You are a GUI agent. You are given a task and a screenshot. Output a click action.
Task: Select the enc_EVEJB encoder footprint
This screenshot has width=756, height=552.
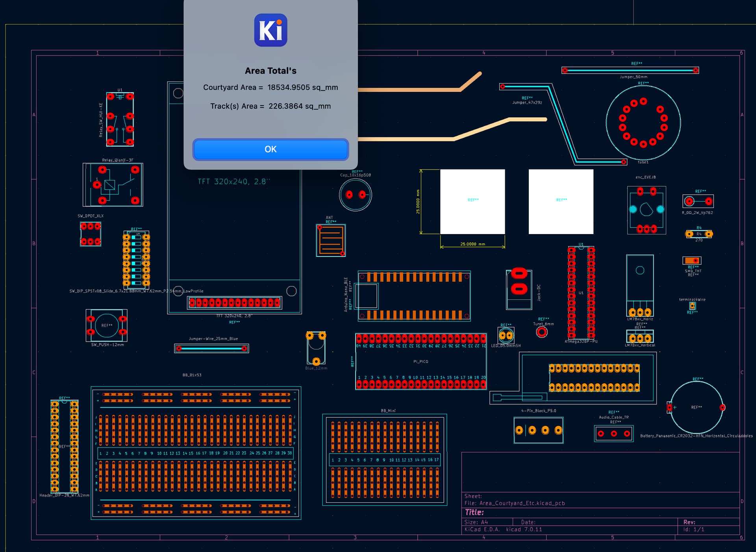click(646, 210)
